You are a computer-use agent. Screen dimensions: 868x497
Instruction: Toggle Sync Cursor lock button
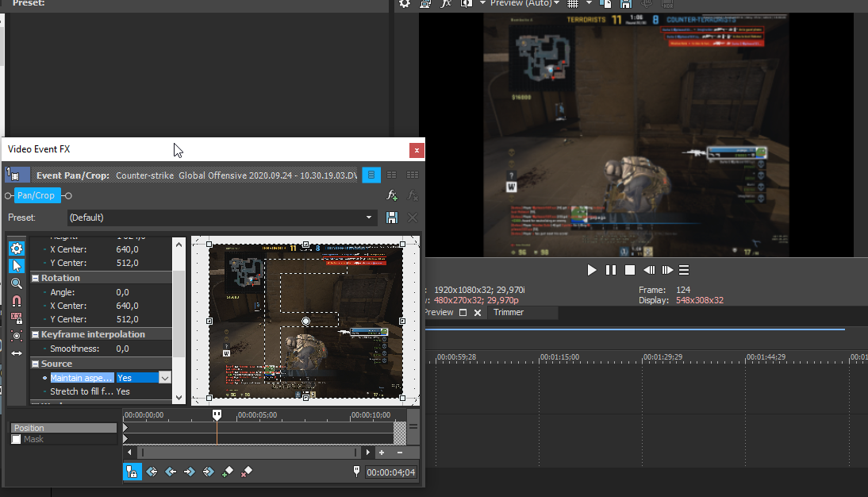tap(132, 472)
